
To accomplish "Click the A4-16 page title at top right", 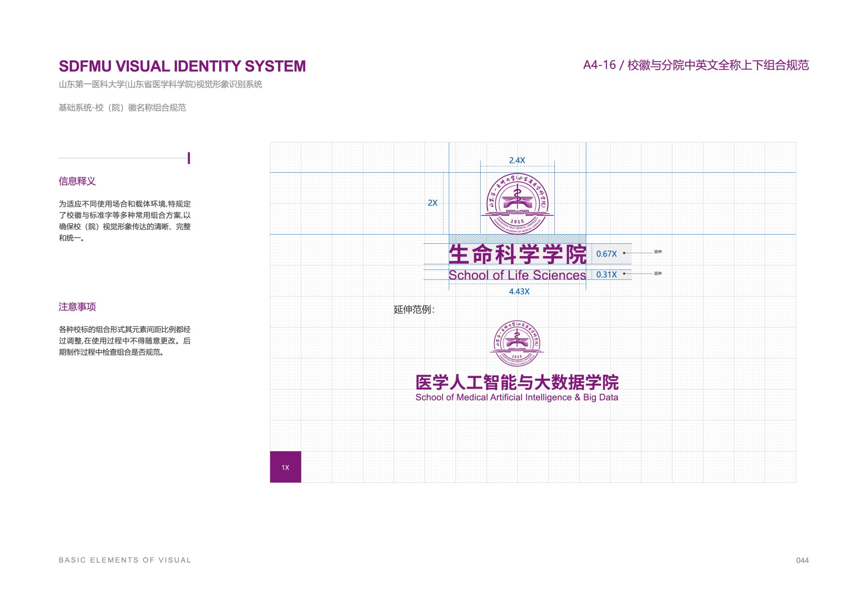I will (696, 65).
